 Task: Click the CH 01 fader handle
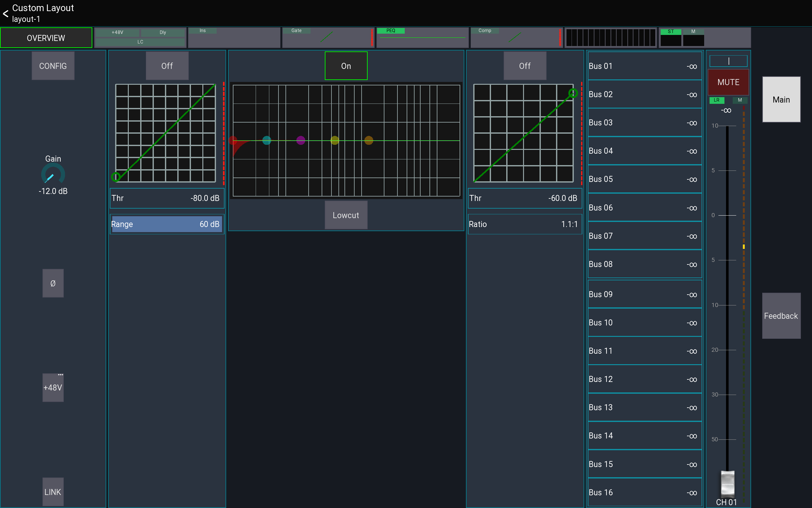(728, 484)
